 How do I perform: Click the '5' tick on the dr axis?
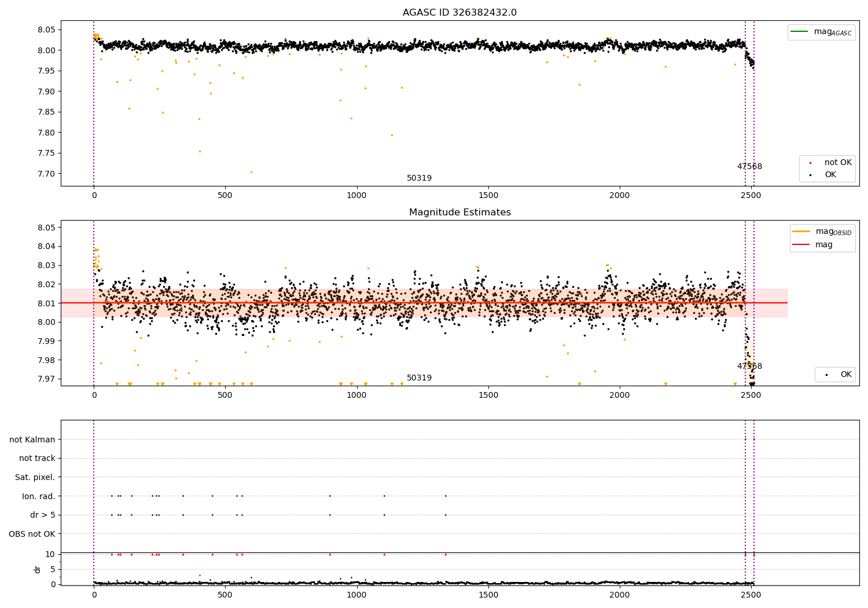point(53,569)
